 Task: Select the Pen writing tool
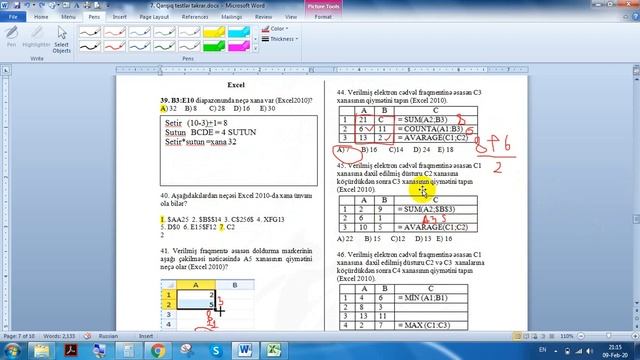(11, 37)
